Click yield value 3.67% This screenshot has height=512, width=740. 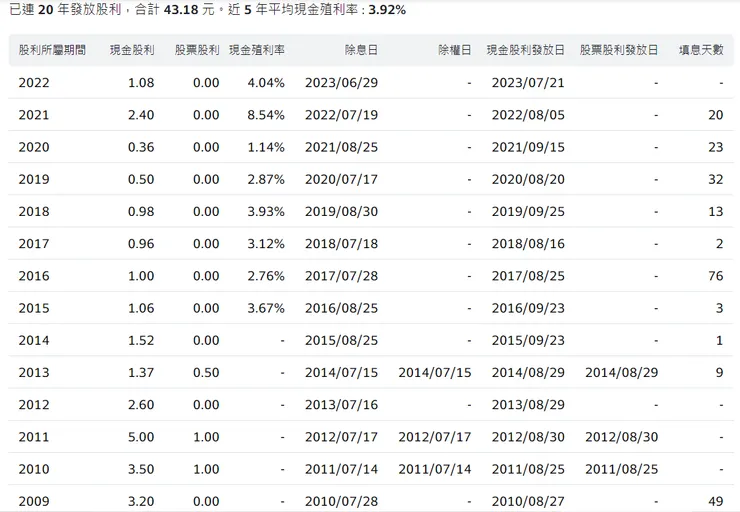click(x=266, y=308)
